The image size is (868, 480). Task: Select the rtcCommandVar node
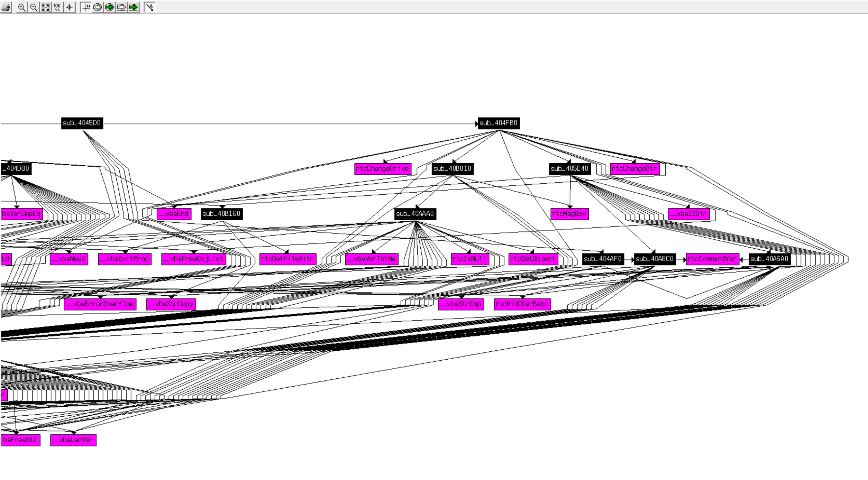712,259
